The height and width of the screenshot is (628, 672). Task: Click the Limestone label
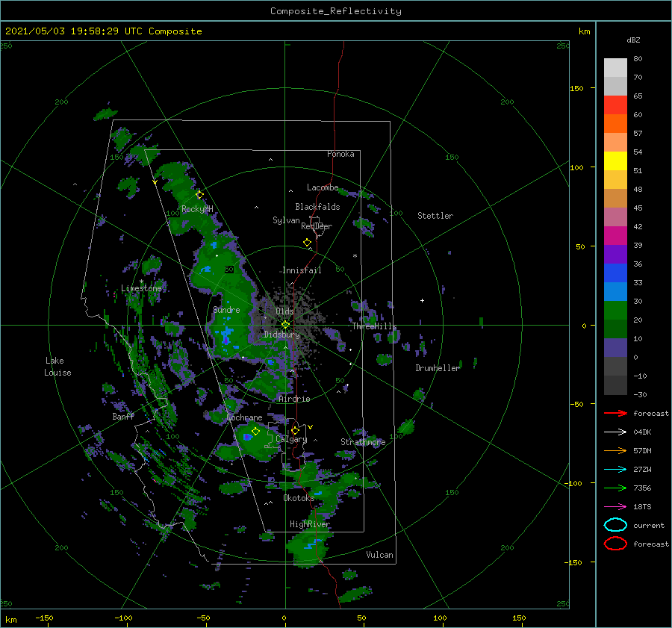pyautogui.click(x=141, y=288)
